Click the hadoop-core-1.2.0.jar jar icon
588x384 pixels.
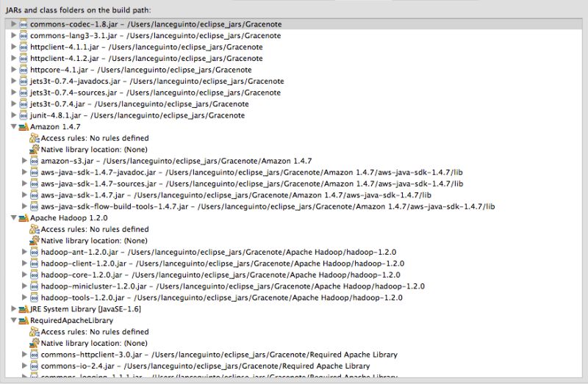(x=34, y=275)
